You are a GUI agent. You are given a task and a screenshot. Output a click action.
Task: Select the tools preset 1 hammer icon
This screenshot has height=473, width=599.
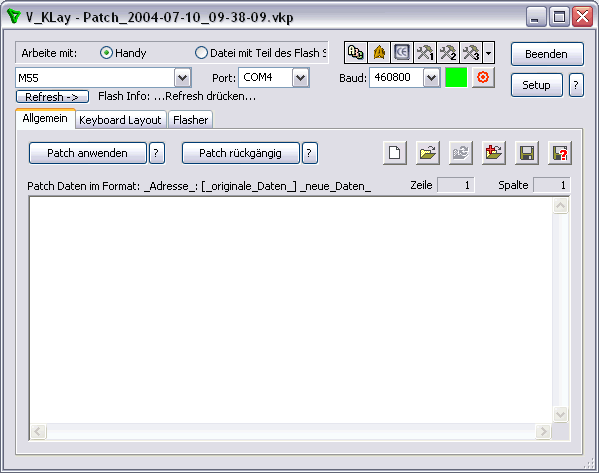[x=425, y=53]
